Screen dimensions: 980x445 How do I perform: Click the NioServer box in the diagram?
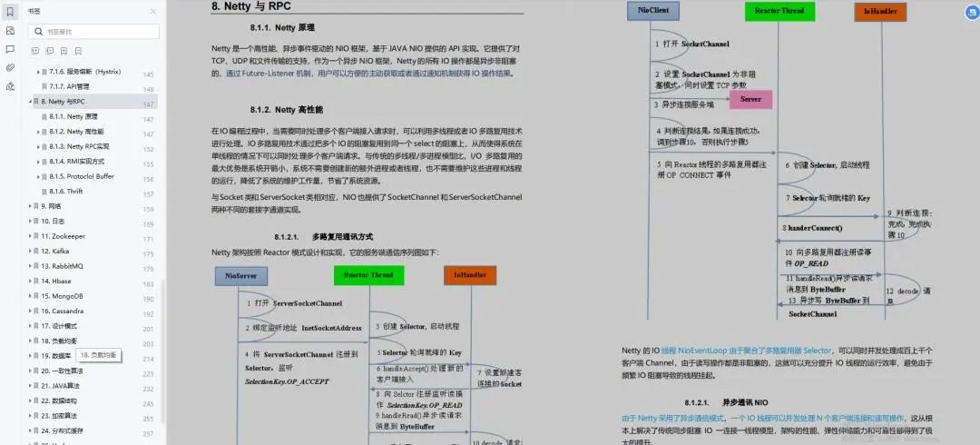241,275
